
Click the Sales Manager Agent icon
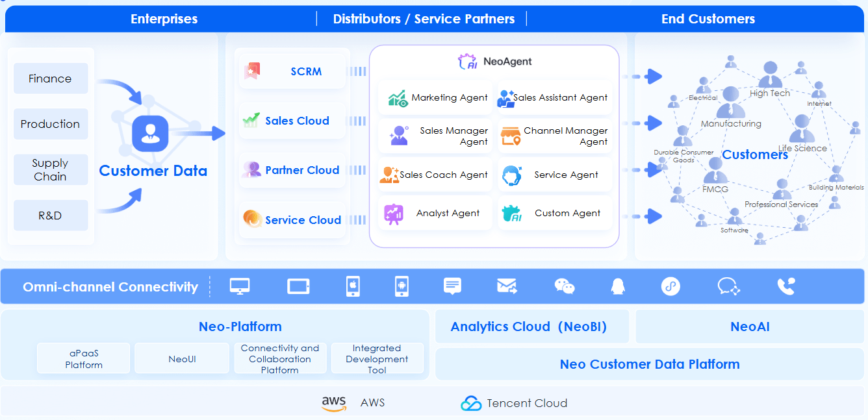tap(398, 136)
